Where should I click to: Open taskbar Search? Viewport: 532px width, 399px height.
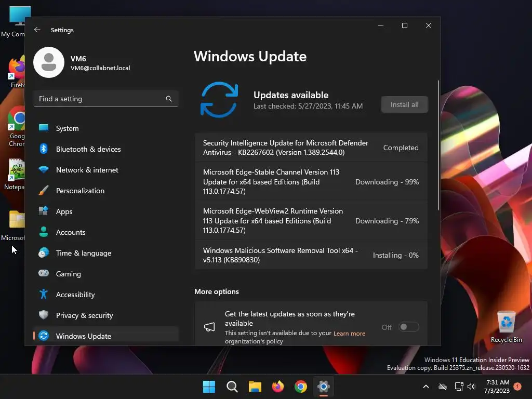[232, 387]
